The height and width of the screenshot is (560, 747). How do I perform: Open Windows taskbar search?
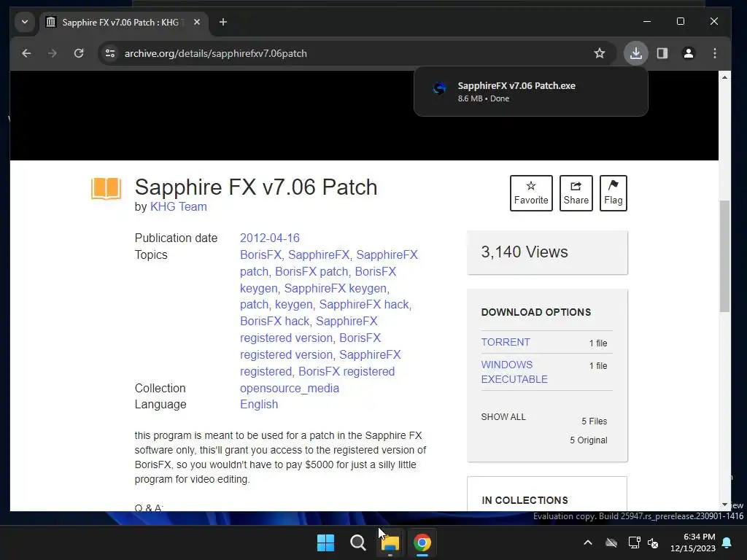[357, 542]
